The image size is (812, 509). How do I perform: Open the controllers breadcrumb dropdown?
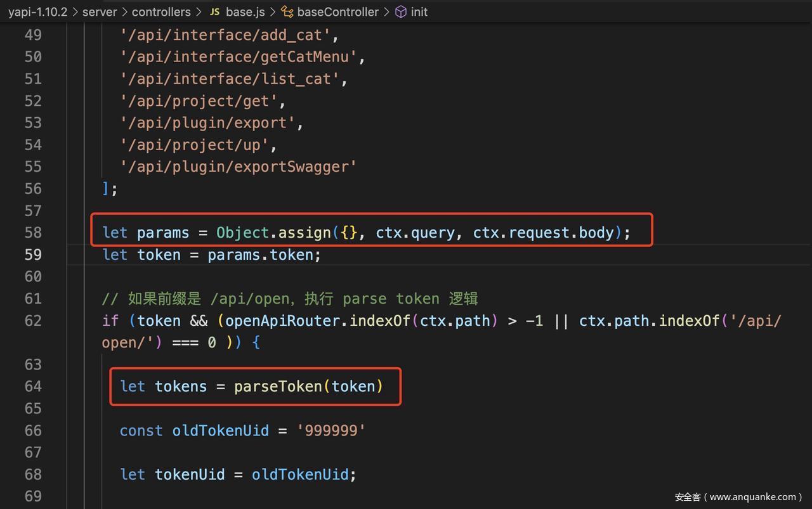(161, 12)
